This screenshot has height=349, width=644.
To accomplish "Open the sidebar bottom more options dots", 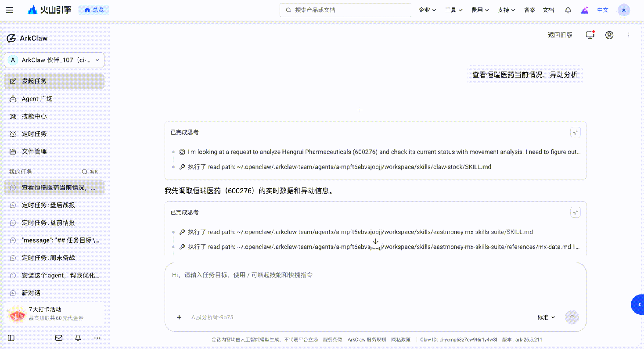I will click(97, 338).
